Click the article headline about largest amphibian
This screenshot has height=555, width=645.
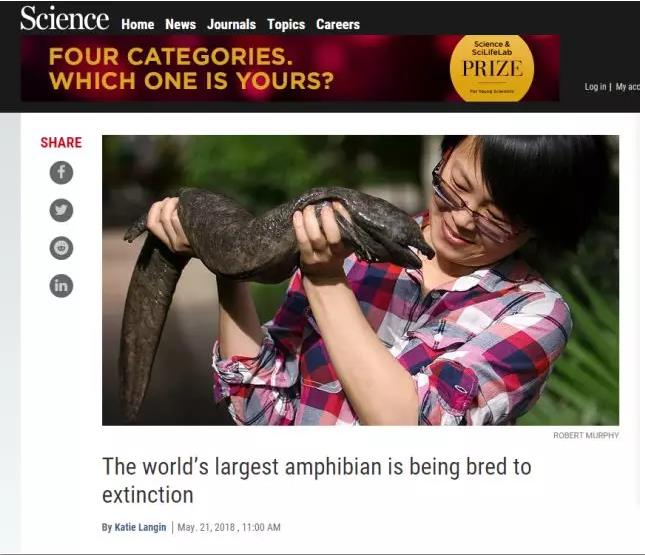tap(316, 480)
